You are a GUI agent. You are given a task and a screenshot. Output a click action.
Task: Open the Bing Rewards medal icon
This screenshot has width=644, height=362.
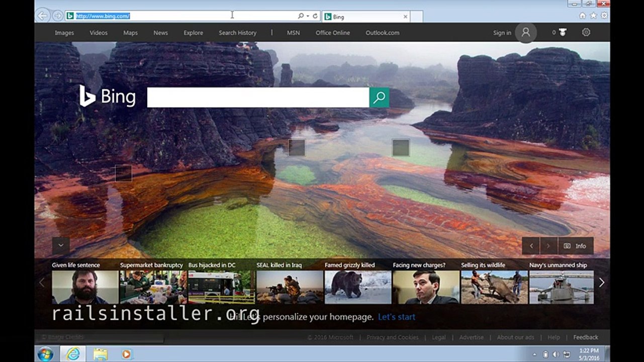tap(562, 33)
